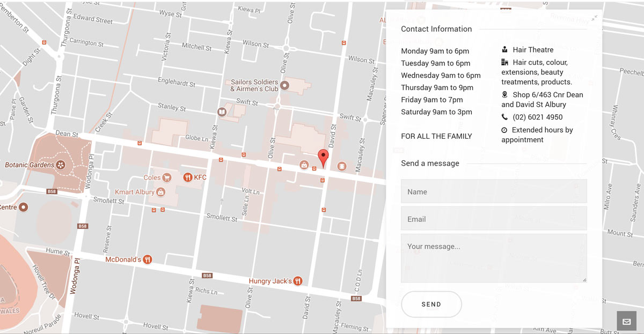Collapse the contact panel using the corner arrows
Screen dimensions: 644x334
[594, 18]
